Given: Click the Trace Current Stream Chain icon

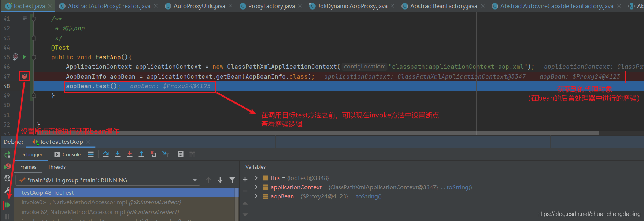Looking at the screenshot, I should point(192,154).
